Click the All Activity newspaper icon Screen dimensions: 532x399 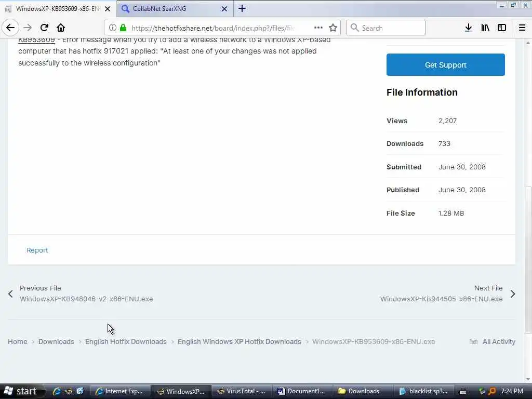pyautogui.click(x=474, y=342)
